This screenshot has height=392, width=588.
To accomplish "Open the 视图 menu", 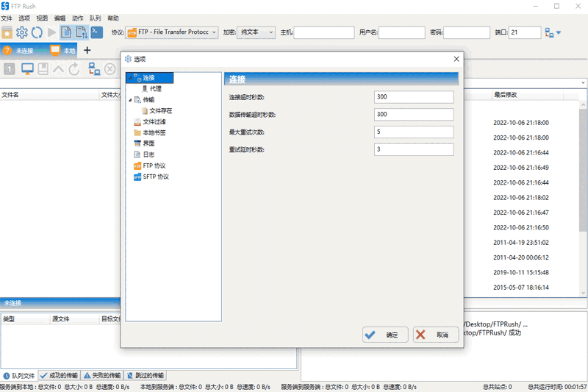I will 42,18.
